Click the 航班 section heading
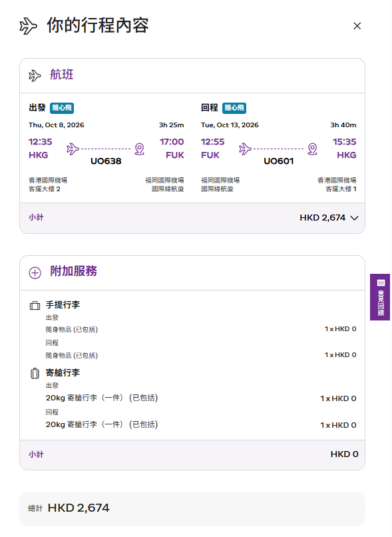This screenshot has width=392, height=537. click(x=62, y=75)
